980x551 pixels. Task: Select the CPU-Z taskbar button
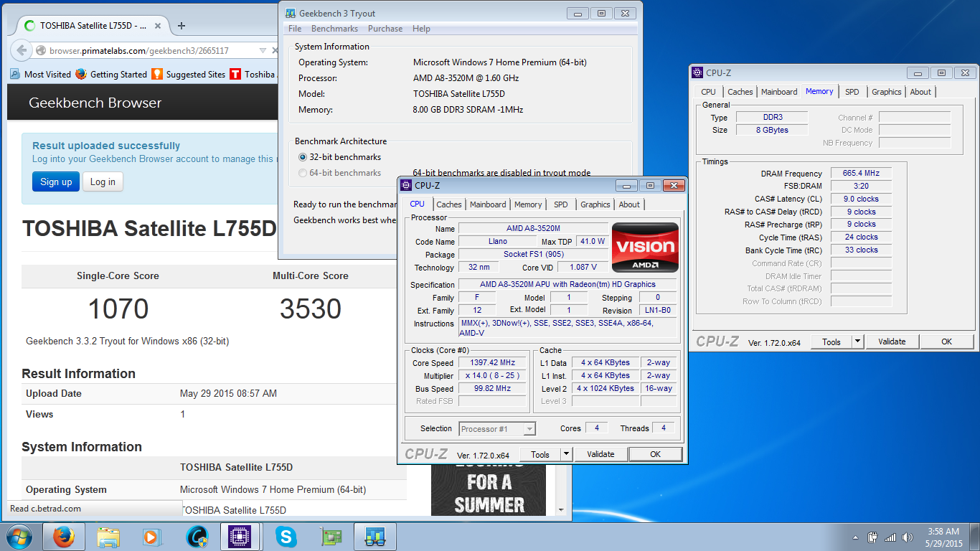point(241,537)
